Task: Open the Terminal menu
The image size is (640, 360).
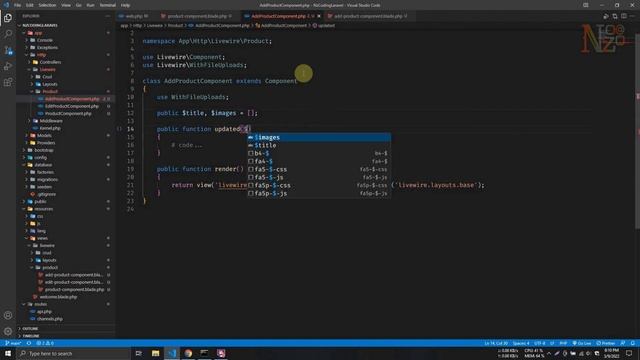Action: pyautogui.click(x=108, y=5)
